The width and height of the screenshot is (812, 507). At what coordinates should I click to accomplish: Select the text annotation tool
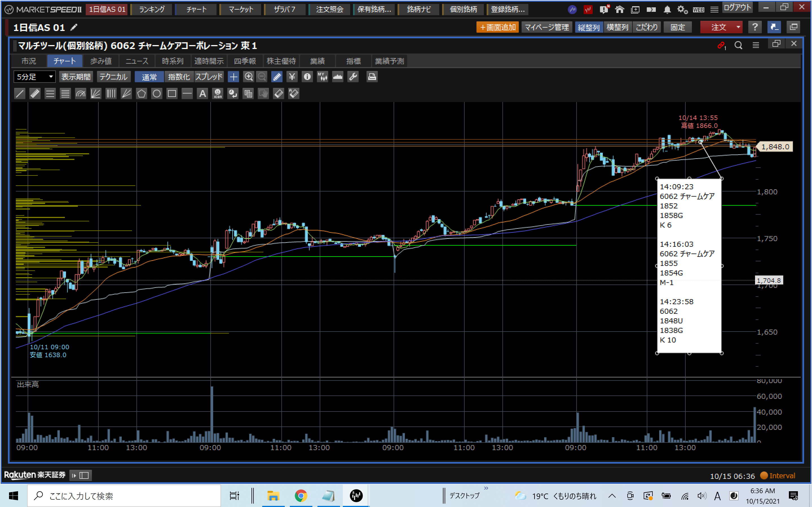[202, 94]
